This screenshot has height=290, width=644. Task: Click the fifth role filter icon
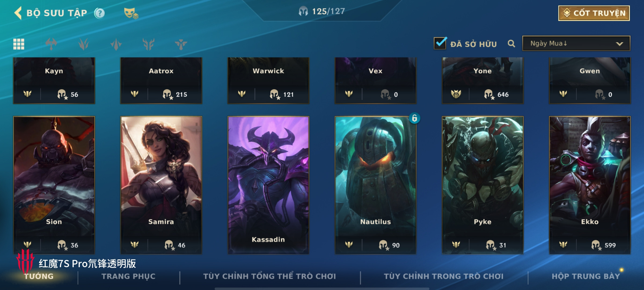(x=181, y=44)
